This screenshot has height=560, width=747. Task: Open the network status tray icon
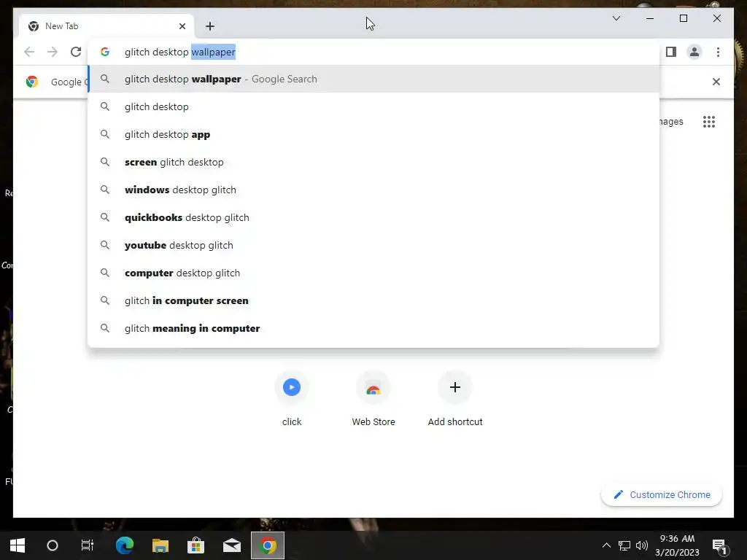pos(624,545)
